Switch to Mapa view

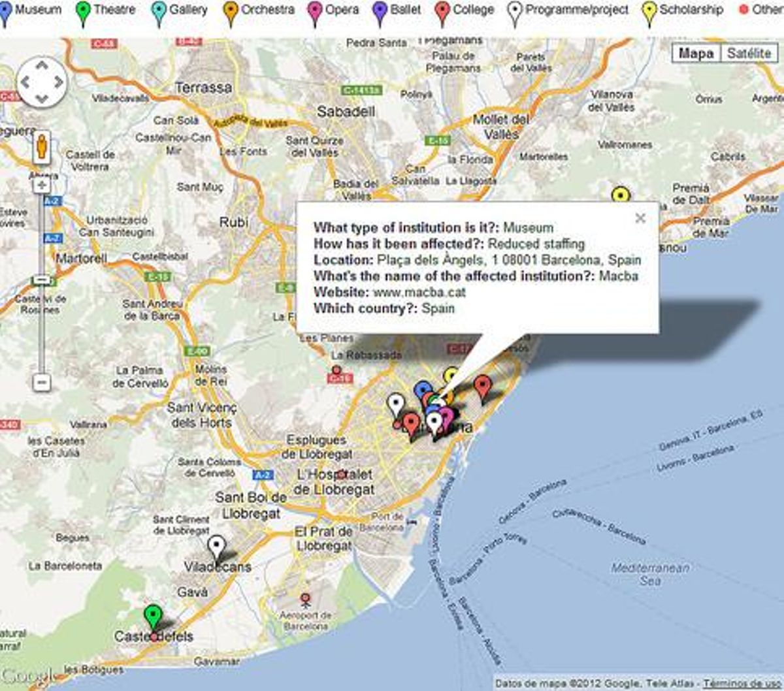click(x=696, y=54)
